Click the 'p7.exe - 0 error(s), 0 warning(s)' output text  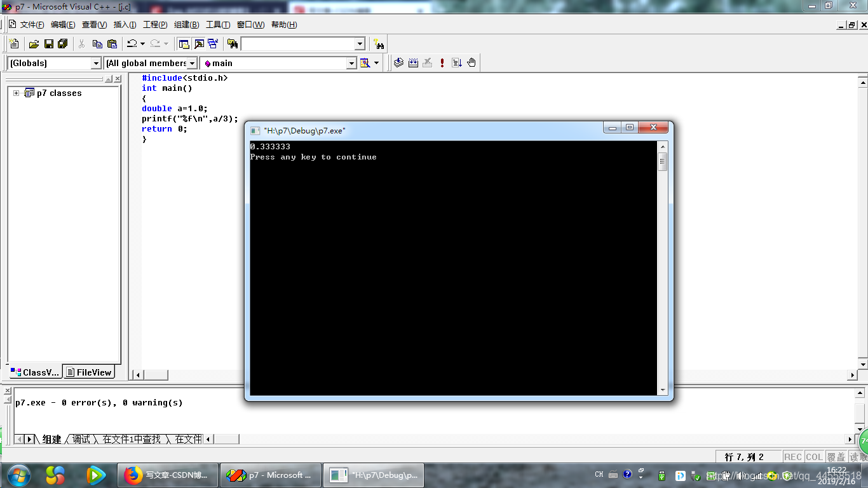pos(99,402)
